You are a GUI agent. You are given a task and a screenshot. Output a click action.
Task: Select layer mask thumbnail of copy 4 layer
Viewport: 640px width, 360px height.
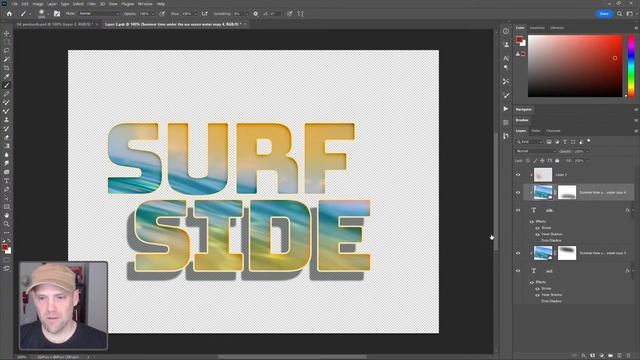click(x=567, y=192)
